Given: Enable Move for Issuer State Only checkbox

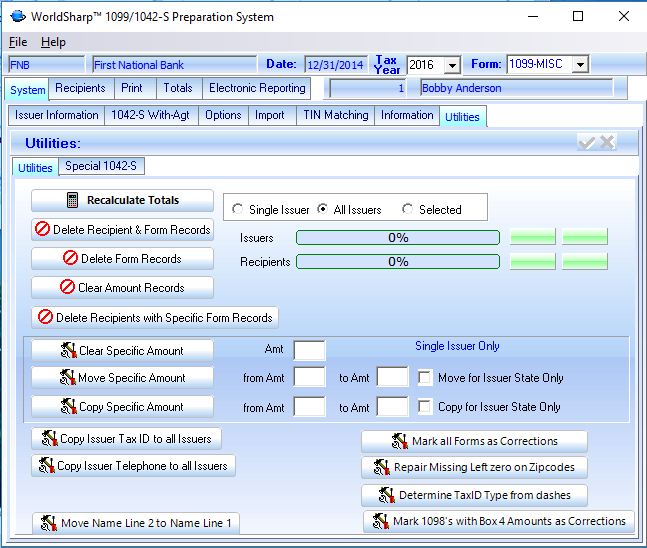Looking at the screenshot, I should tap(425, 378).
